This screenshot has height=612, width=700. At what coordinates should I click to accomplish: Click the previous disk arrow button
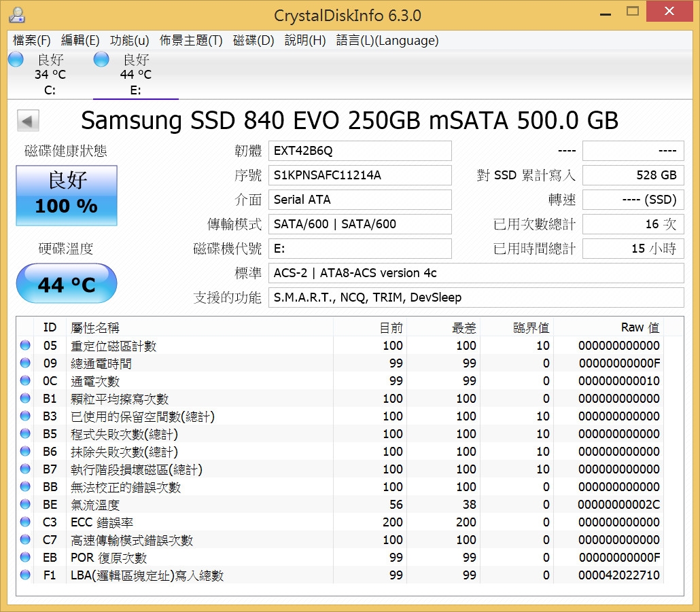(x=28, y=121)
